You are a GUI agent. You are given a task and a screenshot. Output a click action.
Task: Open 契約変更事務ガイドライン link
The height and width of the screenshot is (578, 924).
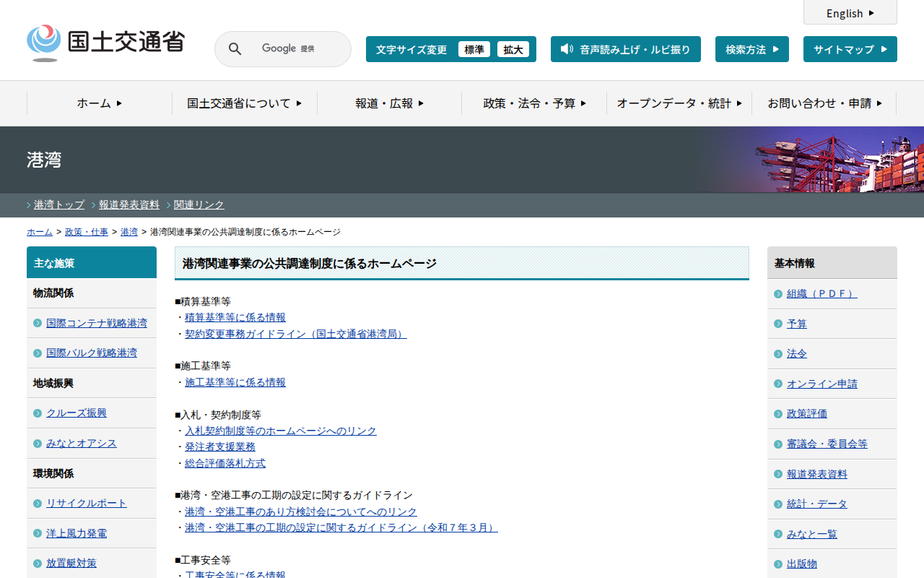point(296,334)
